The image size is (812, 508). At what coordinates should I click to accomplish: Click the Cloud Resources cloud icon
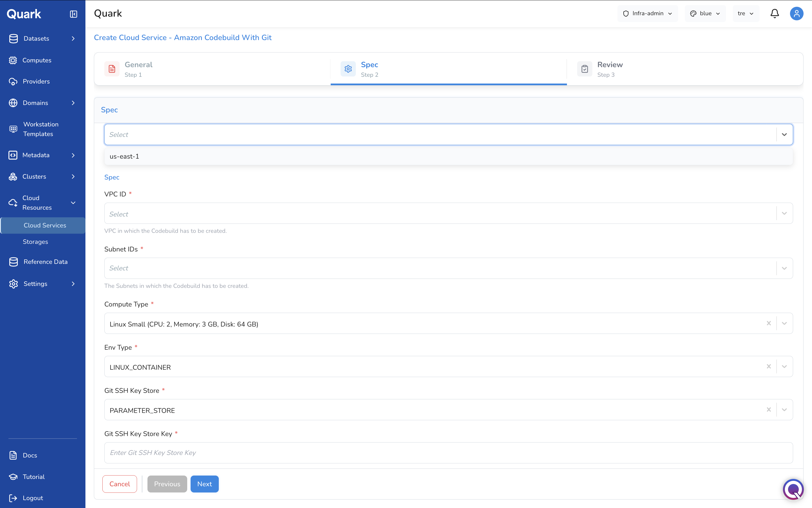(x=13, y=203)
